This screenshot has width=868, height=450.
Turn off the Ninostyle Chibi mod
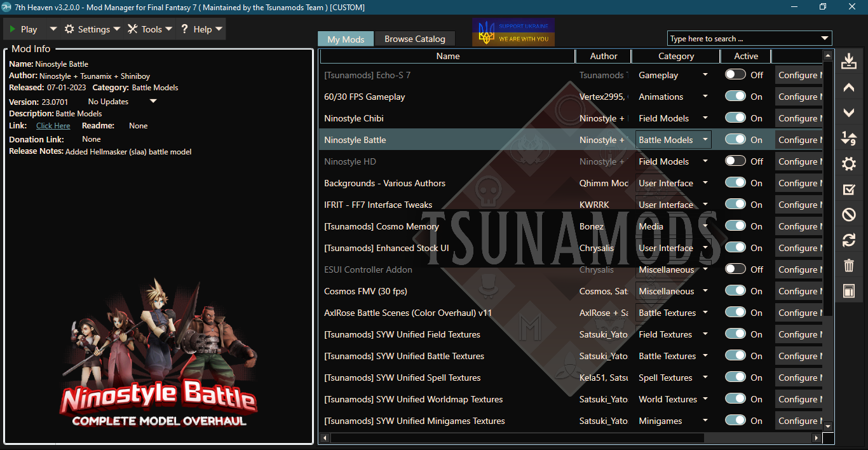[x=735, y=118]
